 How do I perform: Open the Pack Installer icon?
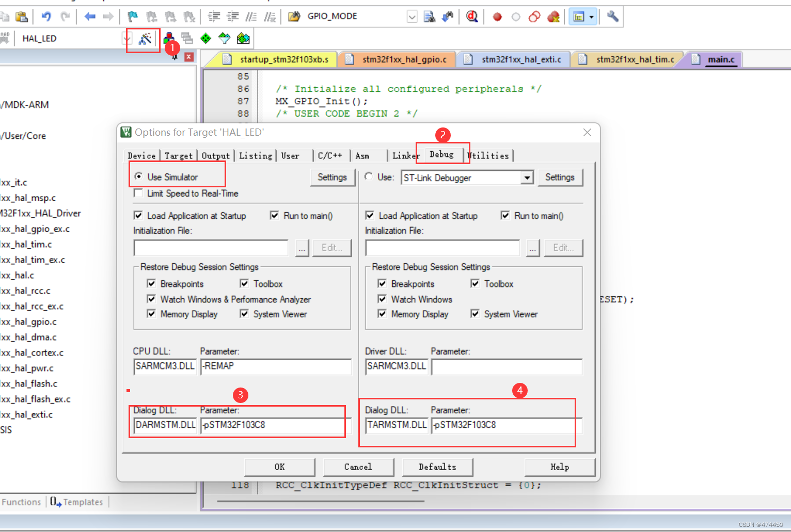click(x=243, y=38)
